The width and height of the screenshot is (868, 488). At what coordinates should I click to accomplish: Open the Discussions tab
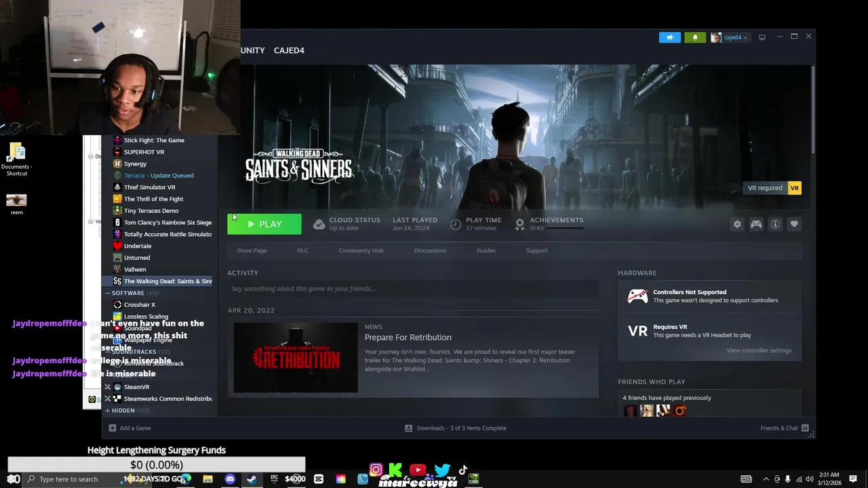click(x=430, y=251)
